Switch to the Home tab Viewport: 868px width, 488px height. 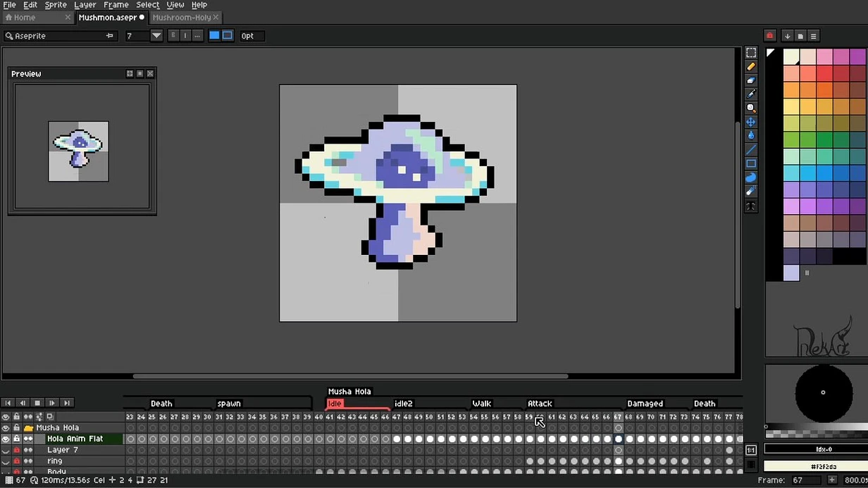coord(37,18)
